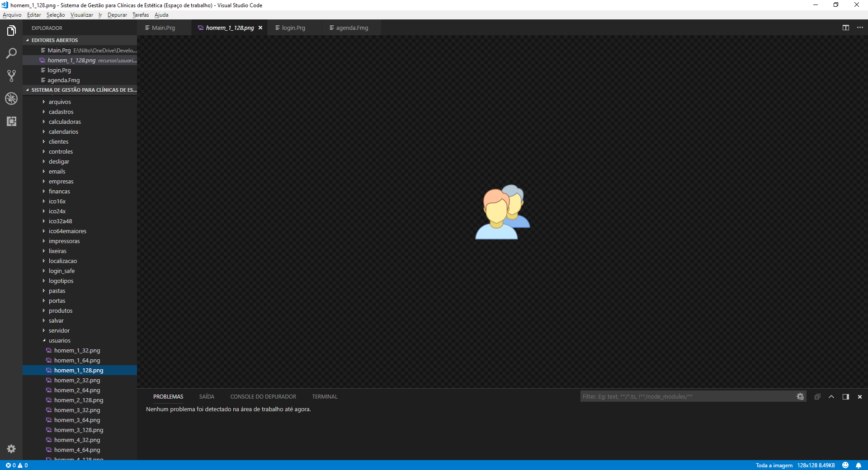Screen dimensions: 868x470
Task: Open the Depurar menu
Action: (x=117, y=15)
